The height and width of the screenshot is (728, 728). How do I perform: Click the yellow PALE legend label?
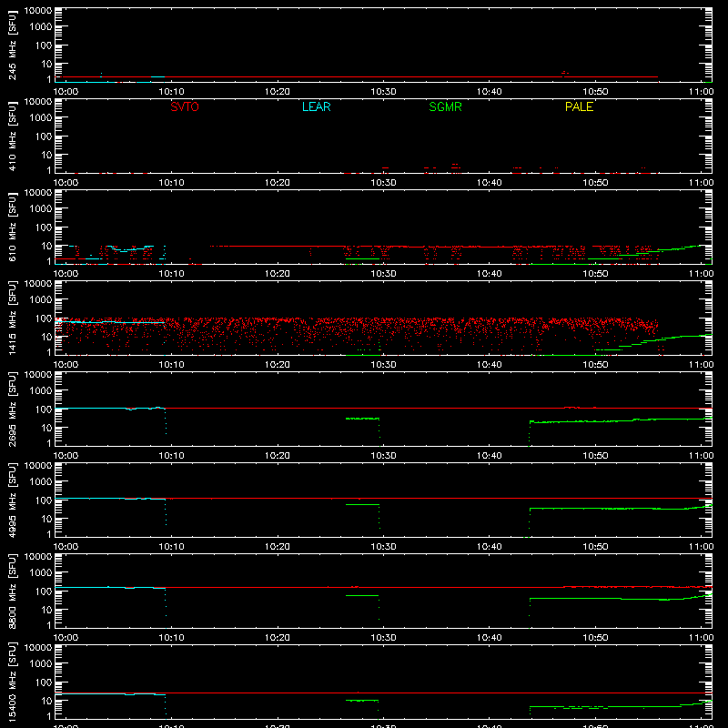point(579,106)
